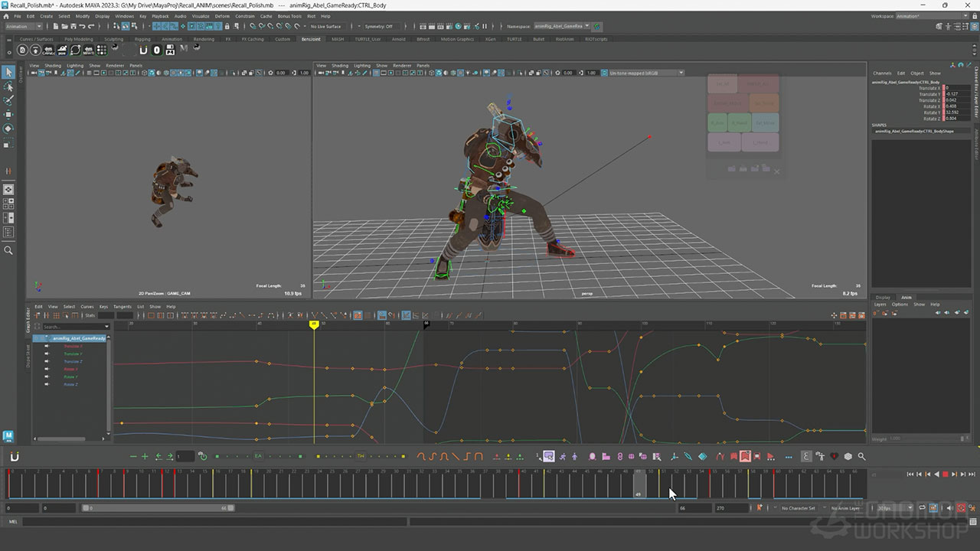Open the Tangents menu in Graph Editor
The image size is (980, 551).
pos(122,306)
